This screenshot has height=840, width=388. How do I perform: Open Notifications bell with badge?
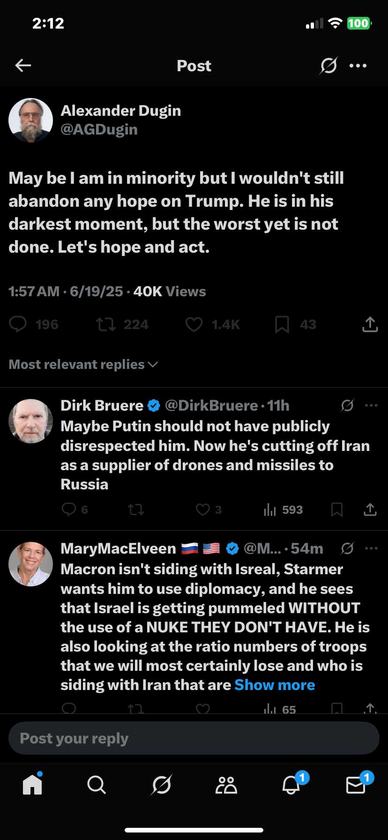[x=291, y=785]
